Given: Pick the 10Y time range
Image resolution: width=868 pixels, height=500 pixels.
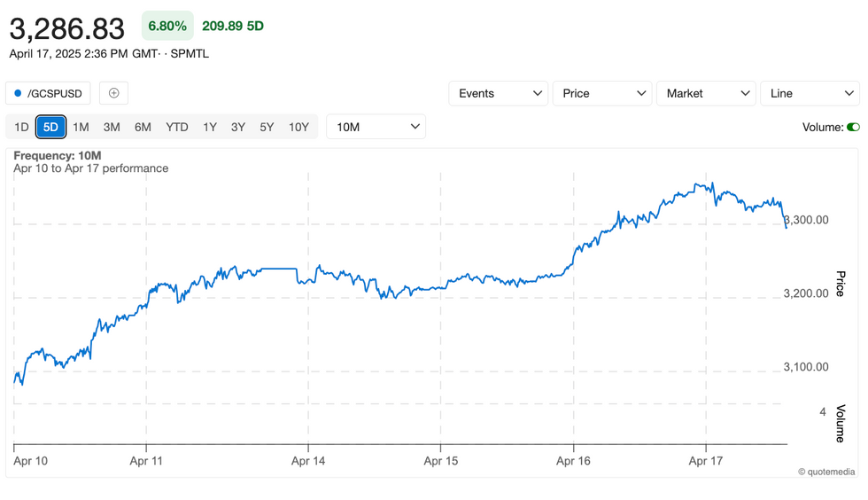Looking at the screenshot, I should (298, 127).
